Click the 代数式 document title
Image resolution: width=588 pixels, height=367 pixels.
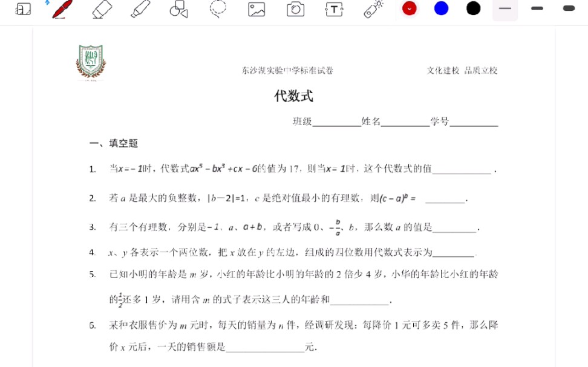295,97
